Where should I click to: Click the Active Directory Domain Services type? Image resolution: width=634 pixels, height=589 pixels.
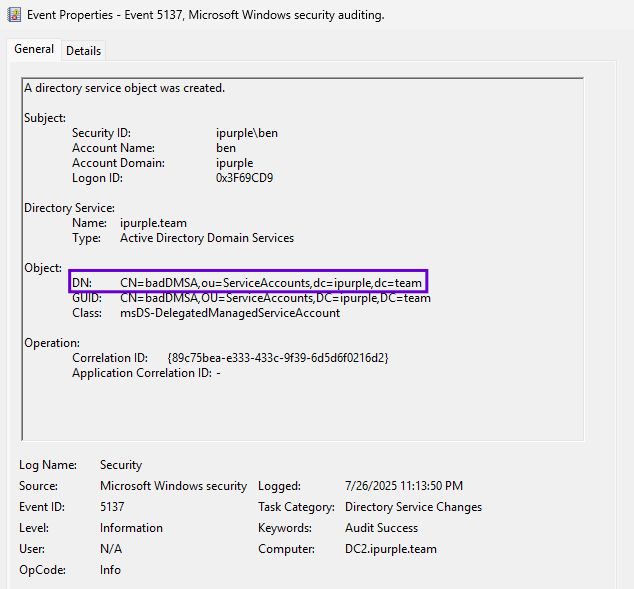tap(207, 238)
